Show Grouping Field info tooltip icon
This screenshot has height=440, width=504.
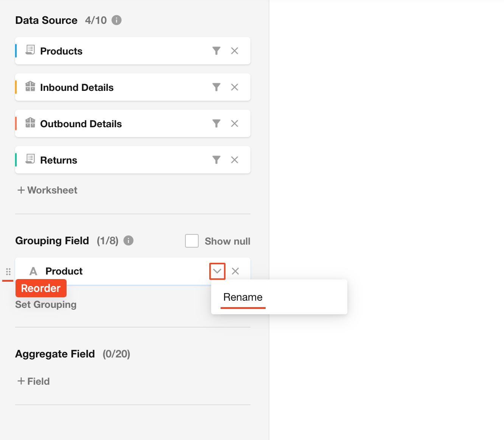point(129,240)
